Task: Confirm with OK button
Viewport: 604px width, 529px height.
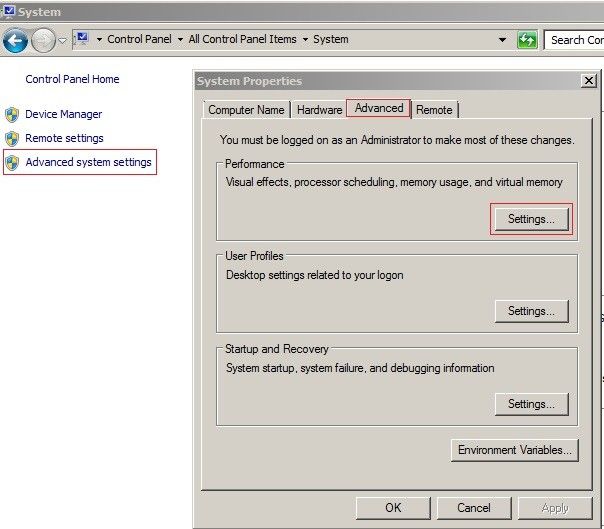Action: (x=393, y=508)
